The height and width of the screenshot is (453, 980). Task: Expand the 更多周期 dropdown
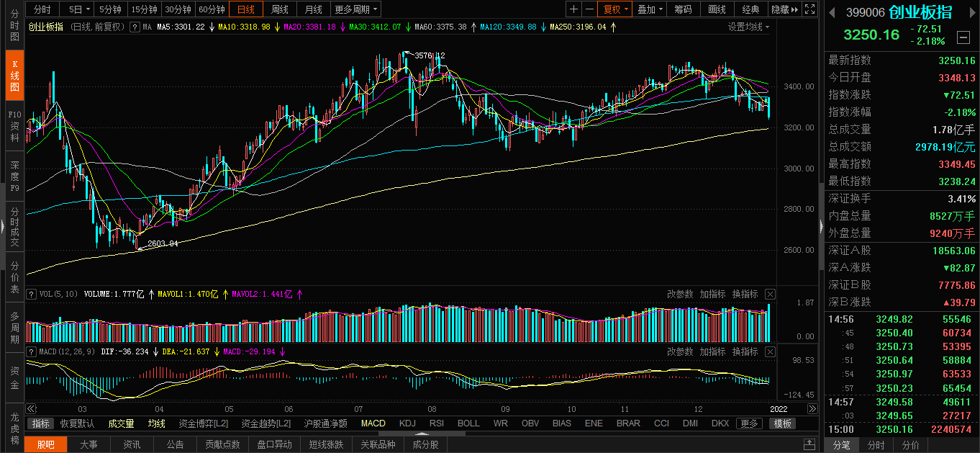[x=356, y=9]
